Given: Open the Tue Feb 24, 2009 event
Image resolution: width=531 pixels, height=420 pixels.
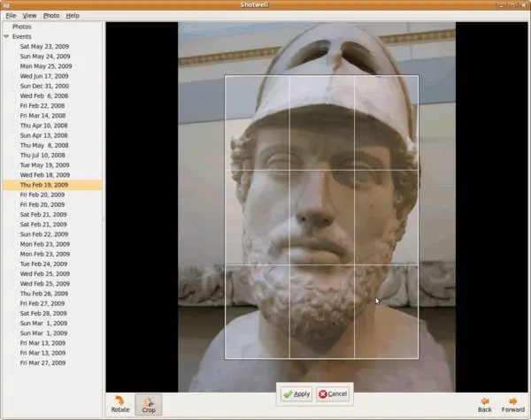Looking at the screenshot, I should point(44,264).
